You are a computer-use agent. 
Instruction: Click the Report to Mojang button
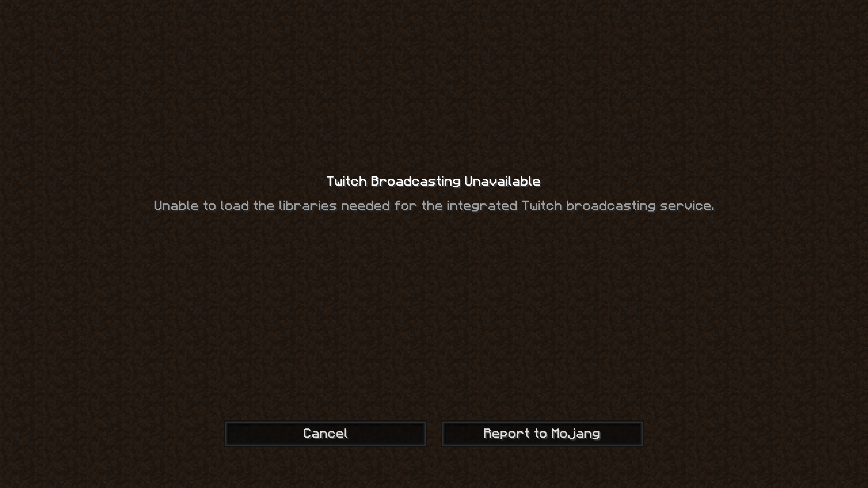[x=542, y=434]
